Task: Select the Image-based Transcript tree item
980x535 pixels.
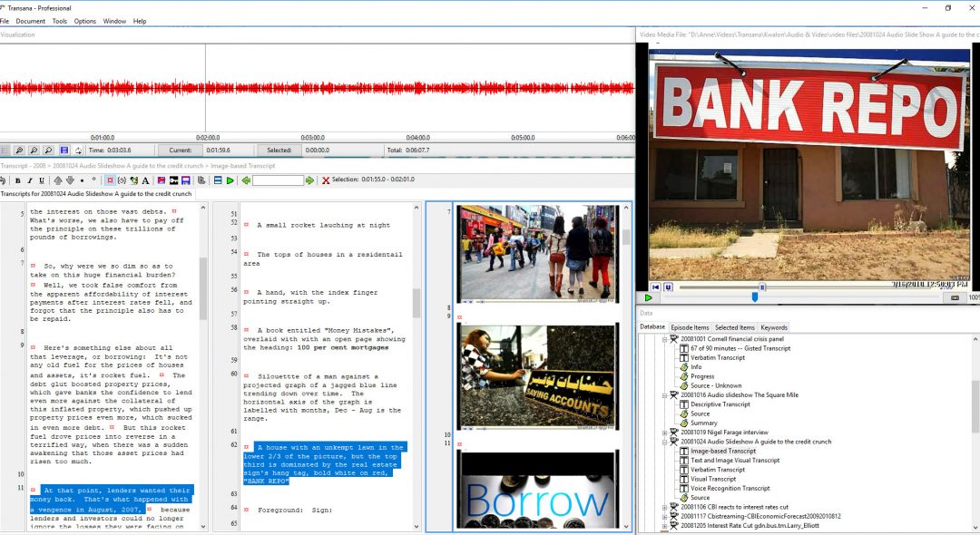Action: [x=723, y=452]
